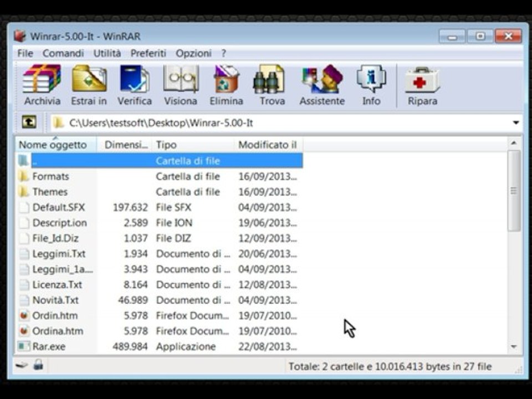
Task: Open the Utilità menu
Action: (107, 53)
